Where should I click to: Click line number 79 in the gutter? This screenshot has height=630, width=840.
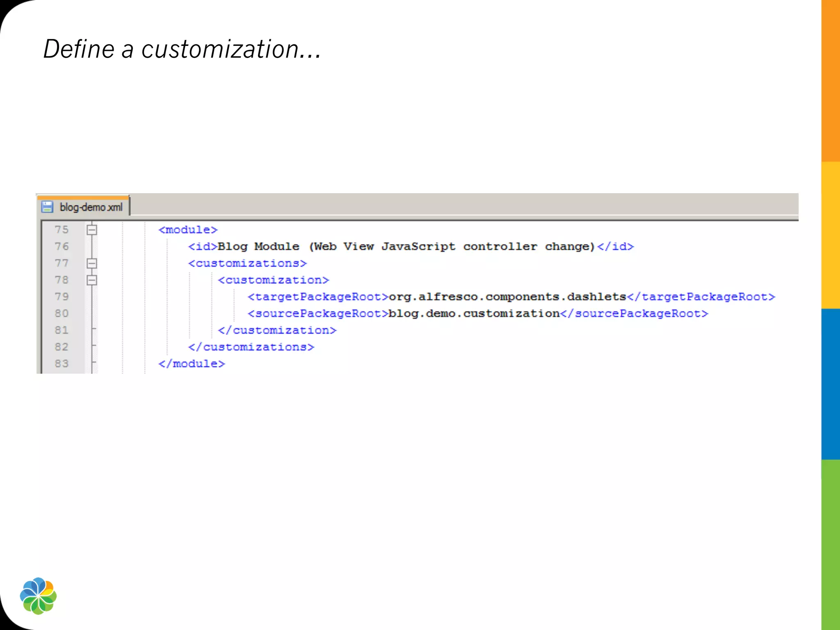click(62, 297)
